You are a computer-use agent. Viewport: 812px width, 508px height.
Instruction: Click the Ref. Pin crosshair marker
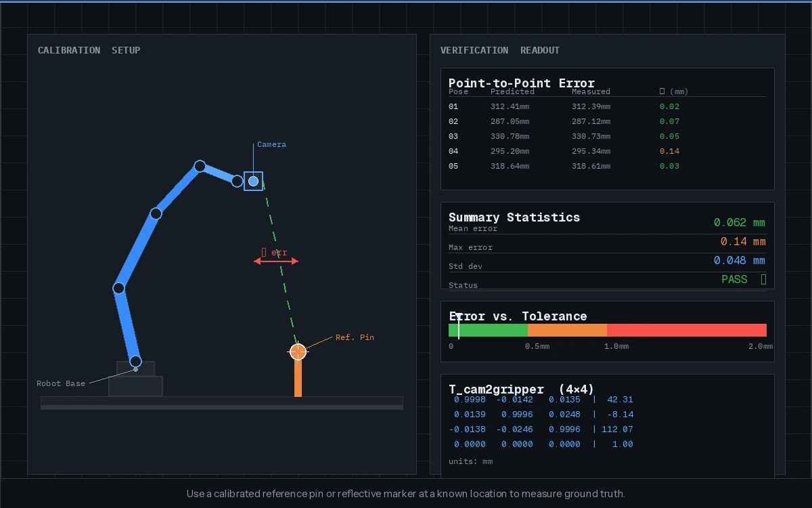click(x=298, y=352)
